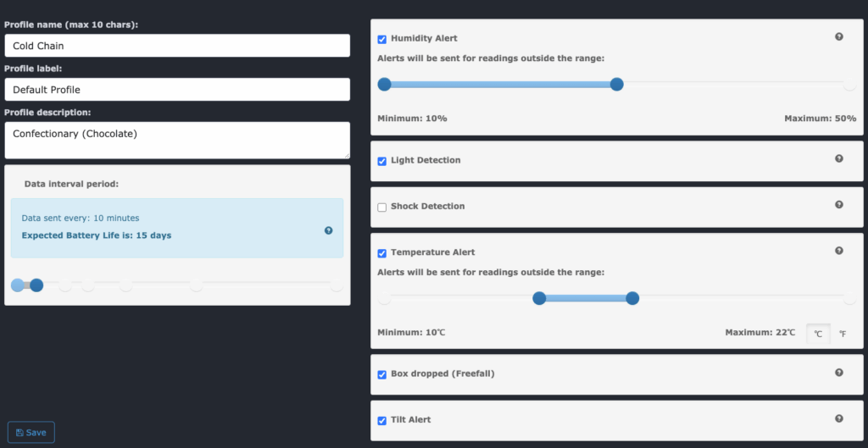This screenshot has height=448, width=868.
Task: Click the Light Detection help icon
Action: pos(839,158)
